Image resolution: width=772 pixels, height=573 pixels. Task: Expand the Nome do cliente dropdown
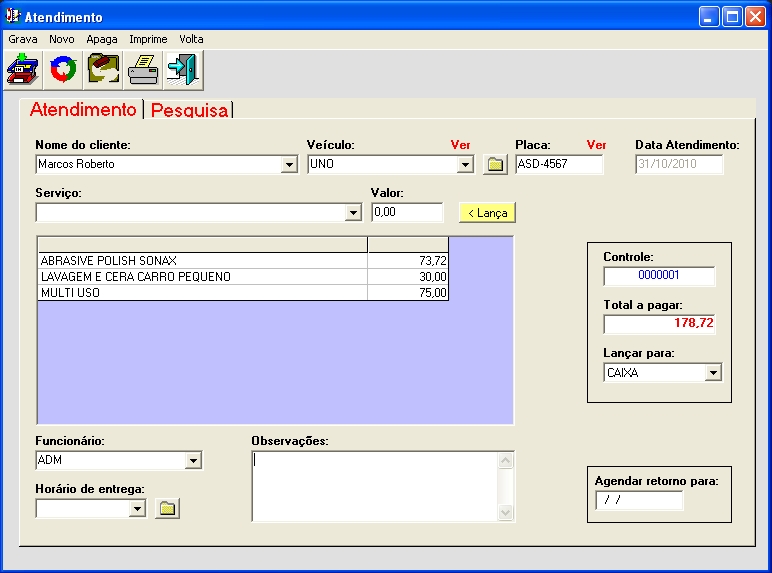[290, 165]
